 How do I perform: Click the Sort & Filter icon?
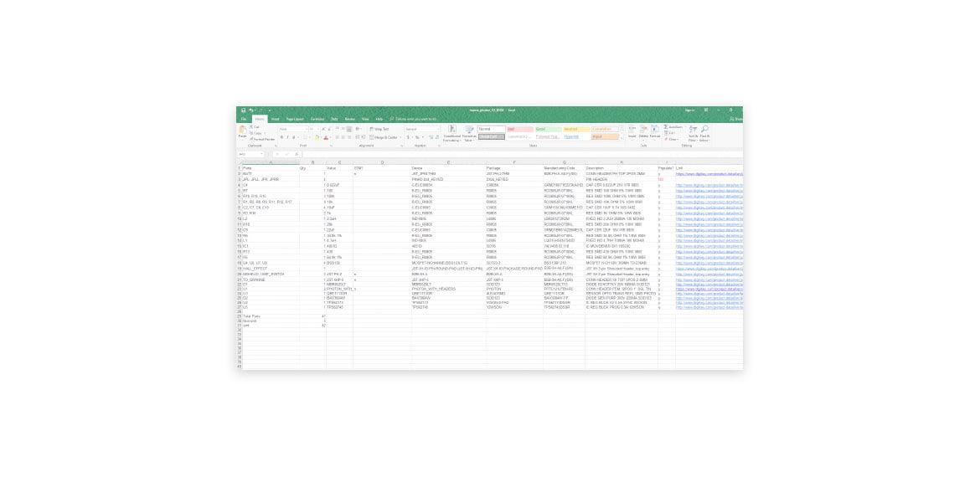click(x=693, y=131)
